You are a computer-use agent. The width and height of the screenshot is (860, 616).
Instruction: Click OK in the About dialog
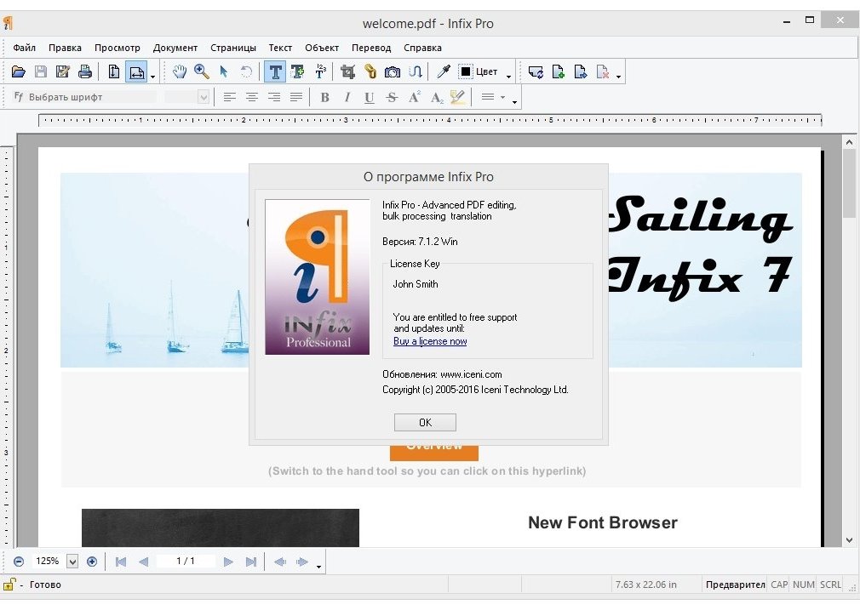click(425, 423)
